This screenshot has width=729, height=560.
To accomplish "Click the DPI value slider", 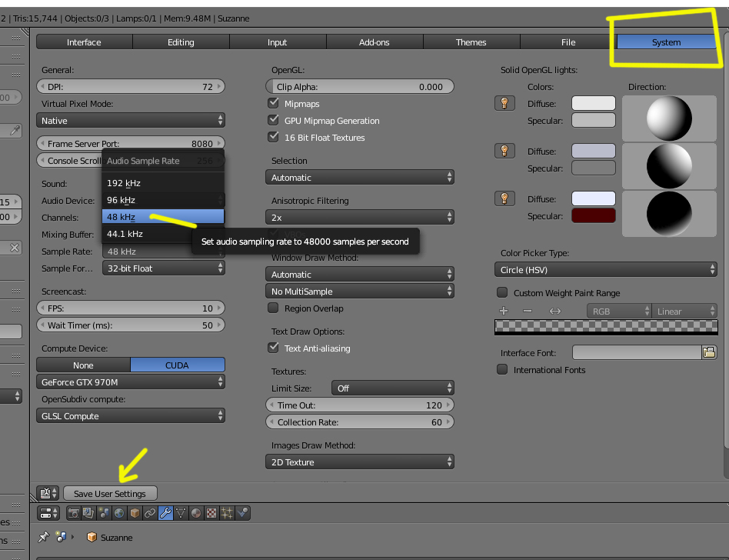I will 131,86.
